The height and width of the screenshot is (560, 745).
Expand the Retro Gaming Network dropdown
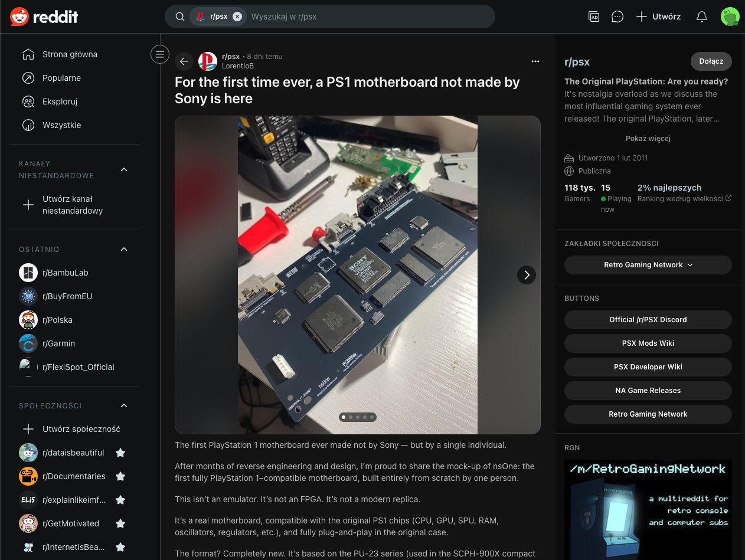coord(648,265)
